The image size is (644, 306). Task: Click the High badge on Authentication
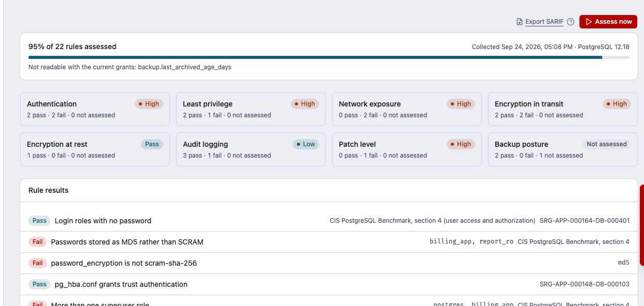(x=149, y=104)
